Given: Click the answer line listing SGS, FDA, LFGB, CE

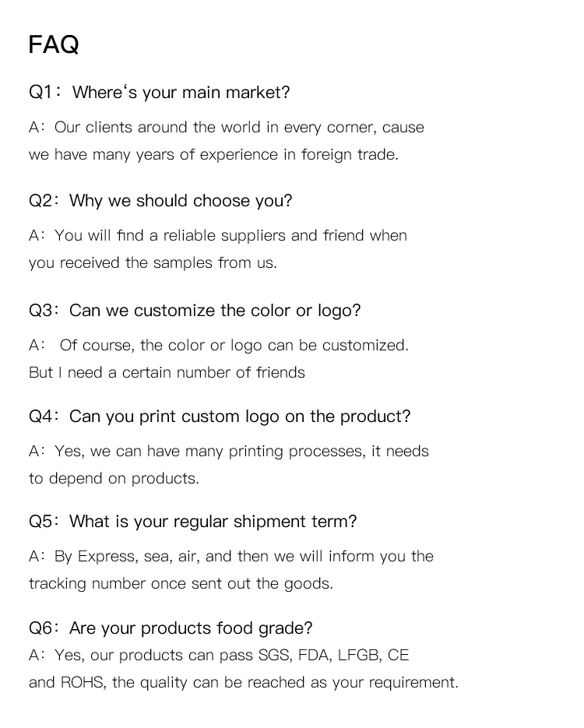Looking at the screenshot, I should [x=219, y=656].
